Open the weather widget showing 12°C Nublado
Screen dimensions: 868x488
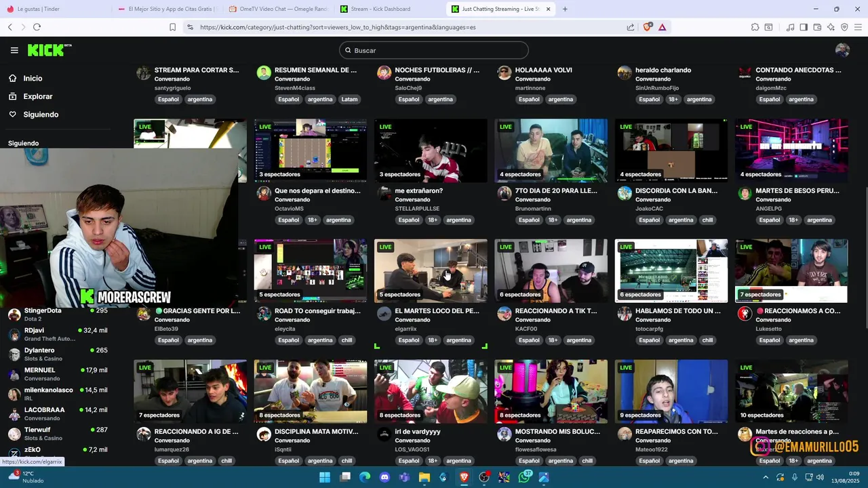pyautogui.click(x=26, y=477)
